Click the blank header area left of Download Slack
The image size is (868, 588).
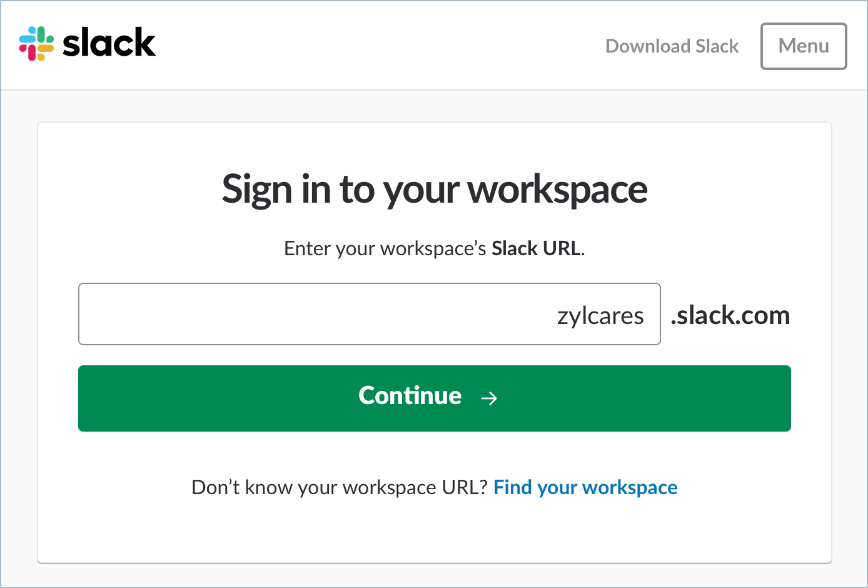point(375,45)
